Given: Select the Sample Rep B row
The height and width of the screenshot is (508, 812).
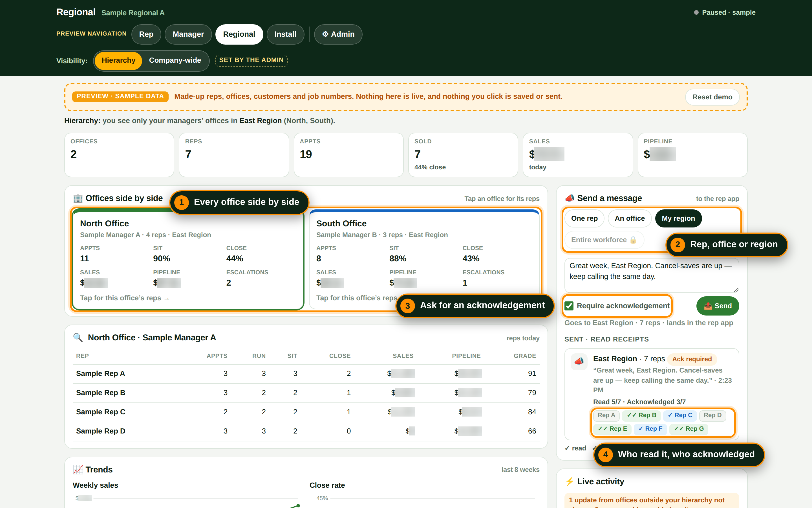Looking at the screenshot, I should (306, 393).
